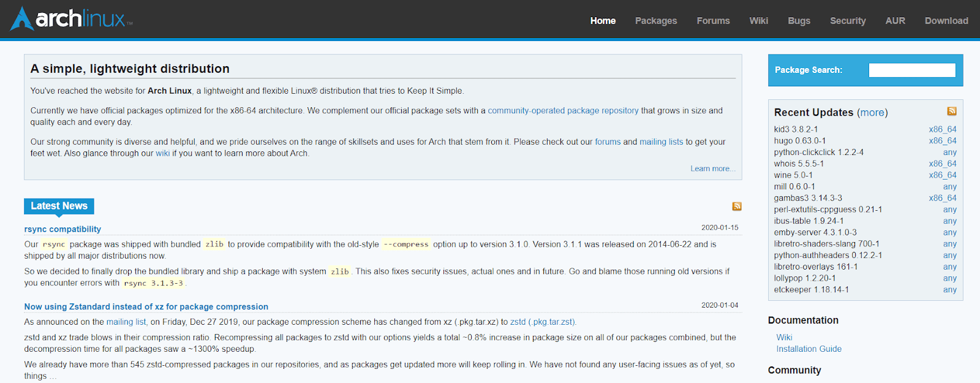This screenshot has width=980, height=383.
Task: Click the 2020-01-15 news date
Action: tap(720, 227)
